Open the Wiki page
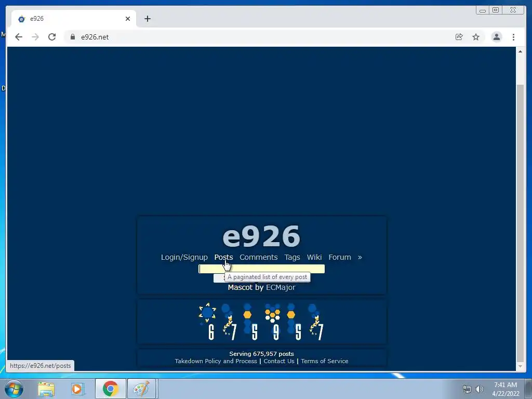Image resolution: width=532 pixels, height=399 pixels. click(314, 257)
